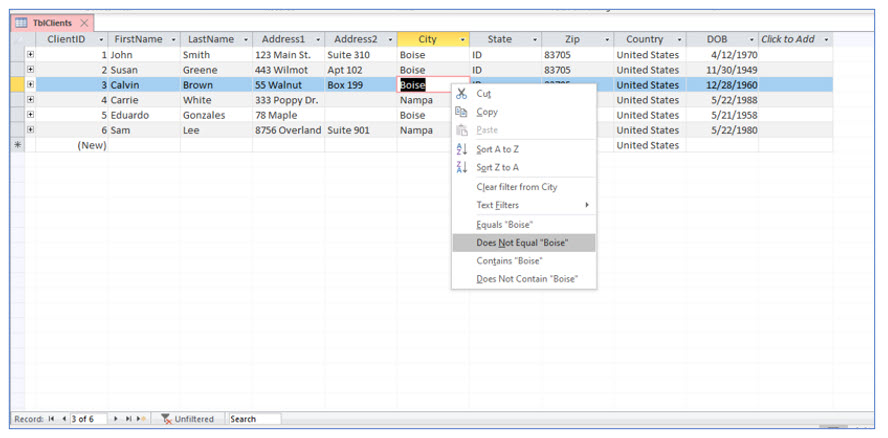Click the table icon on TblClients tab
The image size is (888, 438).
tap(21, 23)
